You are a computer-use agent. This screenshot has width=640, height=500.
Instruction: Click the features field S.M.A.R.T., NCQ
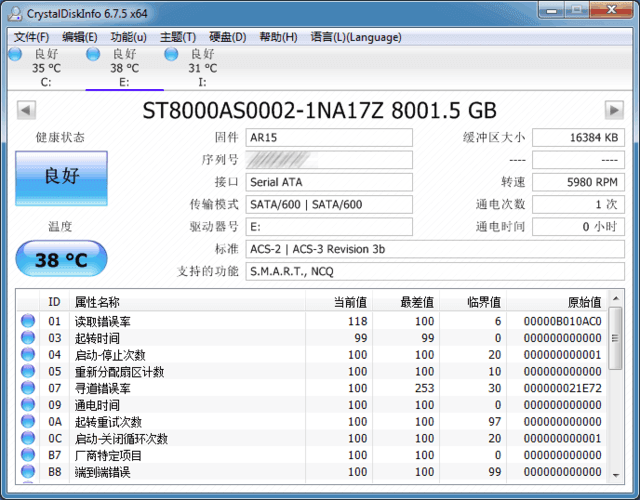pos(435,271)
